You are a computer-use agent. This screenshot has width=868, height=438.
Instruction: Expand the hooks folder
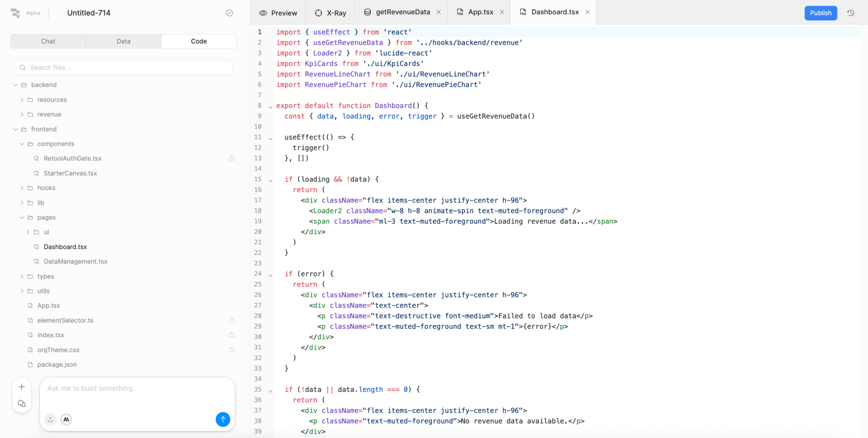22,188
